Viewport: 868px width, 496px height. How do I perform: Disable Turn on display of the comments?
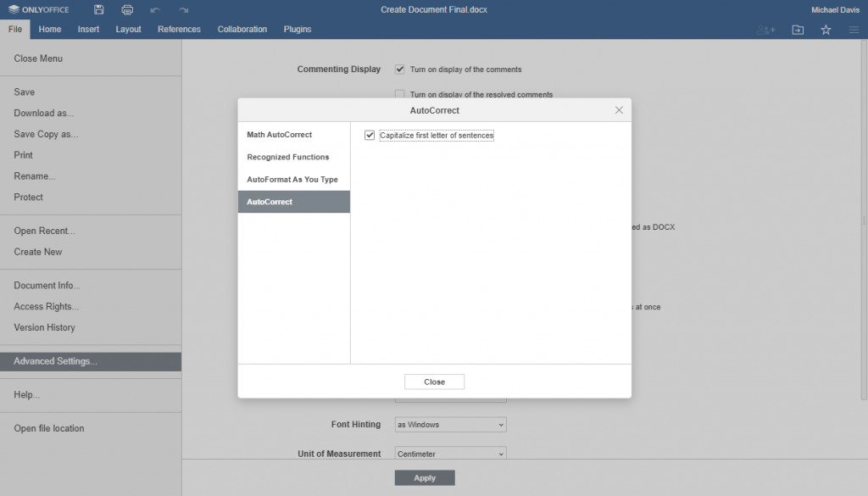(398, 70)
